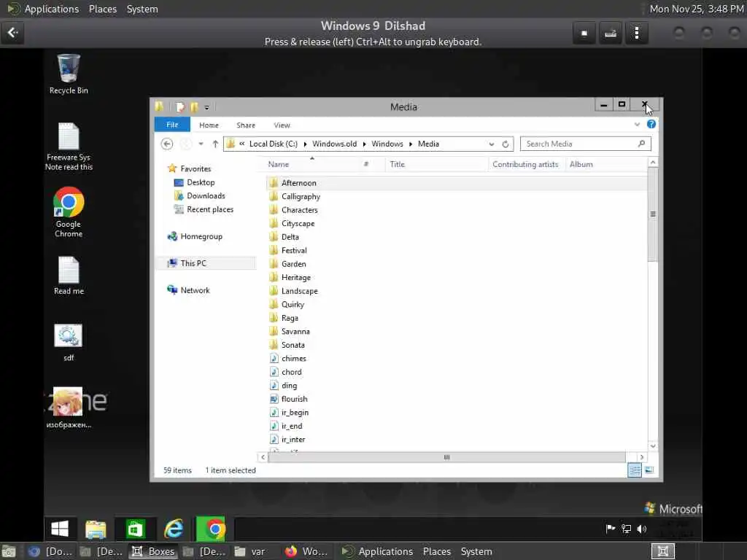The width and height of the screenshot is (747, 560).
Task: Switch to Details view icon in status bar
Action: (635, 470)
